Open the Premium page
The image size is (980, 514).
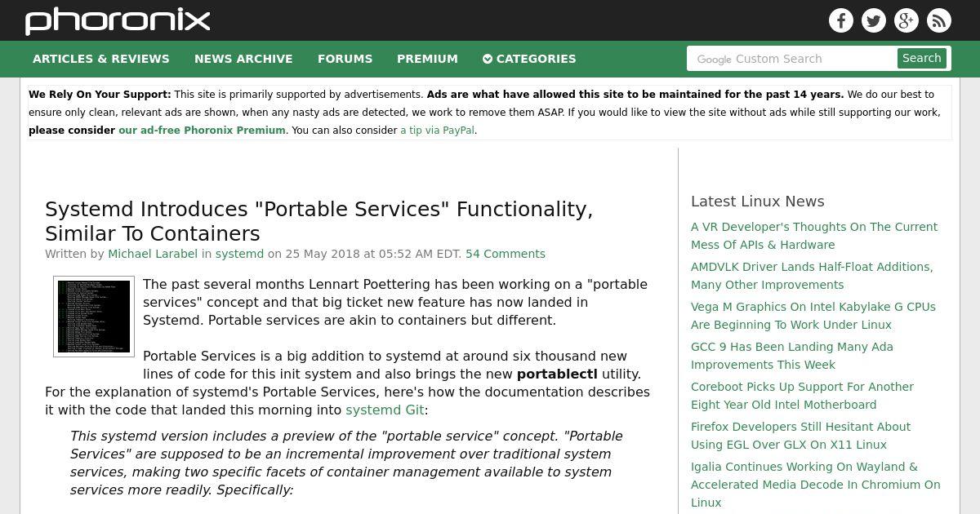(427, 59)
